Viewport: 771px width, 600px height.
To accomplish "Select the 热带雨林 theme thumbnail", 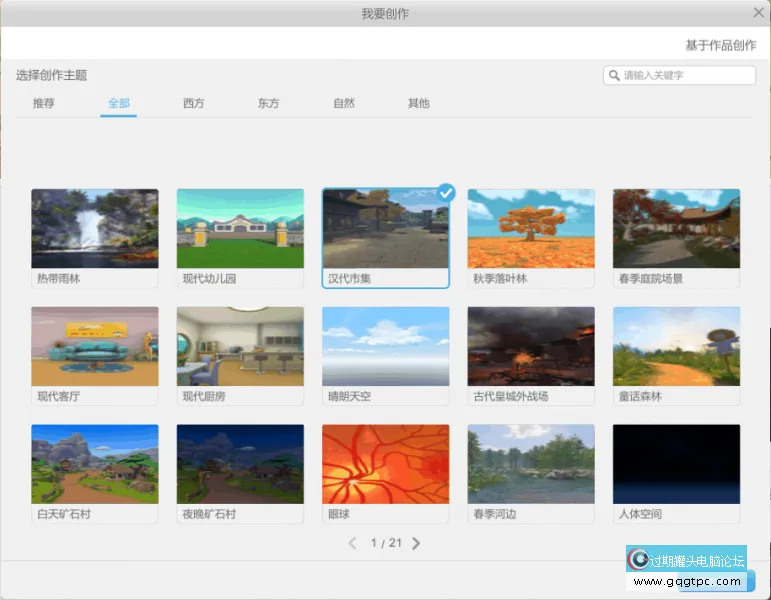I will coord(95,229).
